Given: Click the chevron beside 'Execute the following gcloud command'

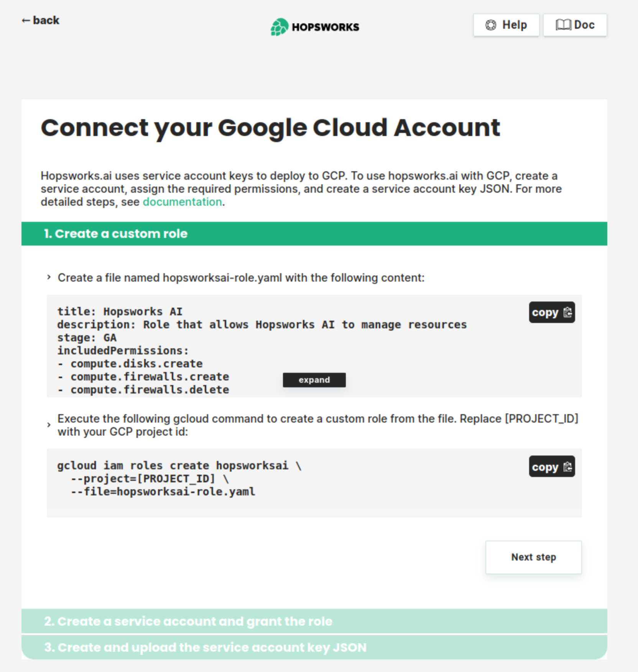Looking at the screenshot, I should click(x=49, y=425).
